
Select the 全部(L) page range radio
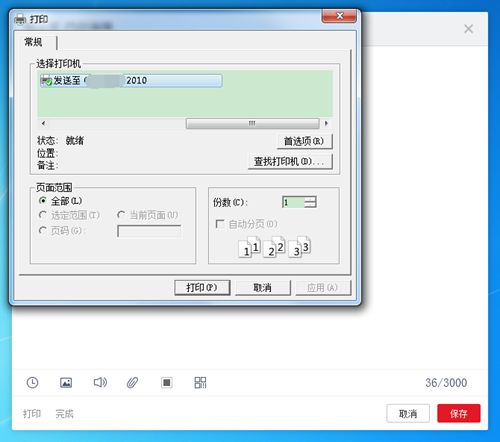tap(43, 201)
